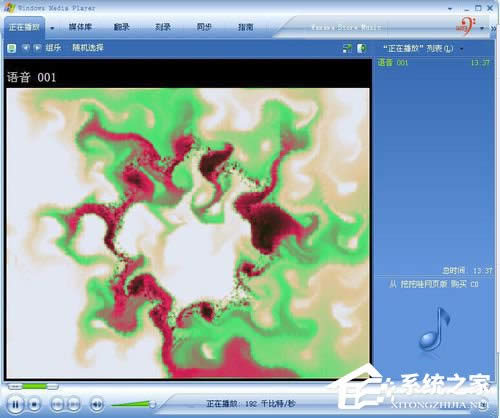The height and width of the screenshot is (418, 500).
Task: Go to the 同步 tab
Action: (204, 27)
